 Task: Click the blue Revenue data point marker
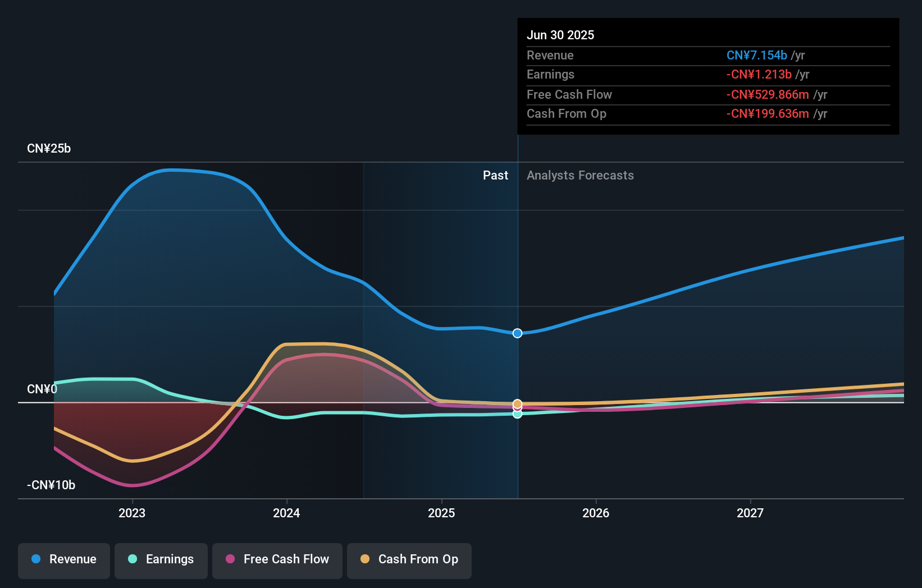point(518,333)
